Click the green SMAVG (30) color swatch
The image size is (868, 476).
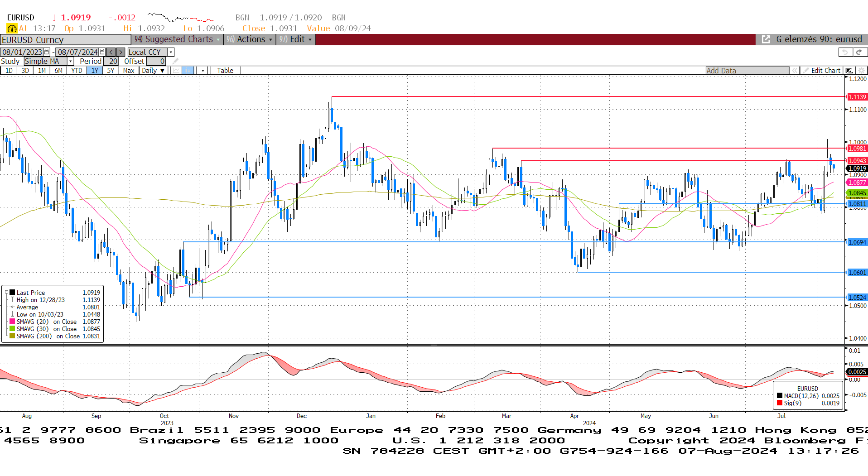point(12,328)
